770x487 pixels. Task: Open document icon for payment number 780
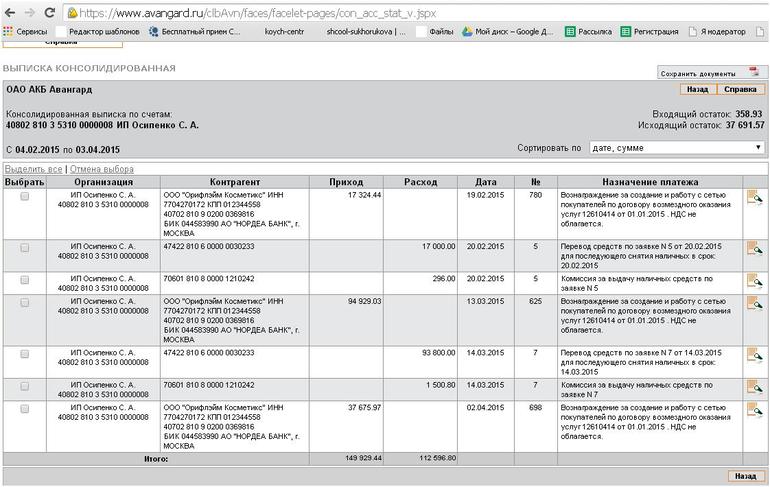click(754, 200)
